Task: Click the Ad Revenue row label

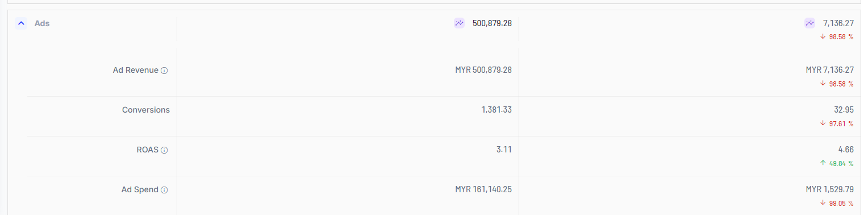Action: (136, 70)
